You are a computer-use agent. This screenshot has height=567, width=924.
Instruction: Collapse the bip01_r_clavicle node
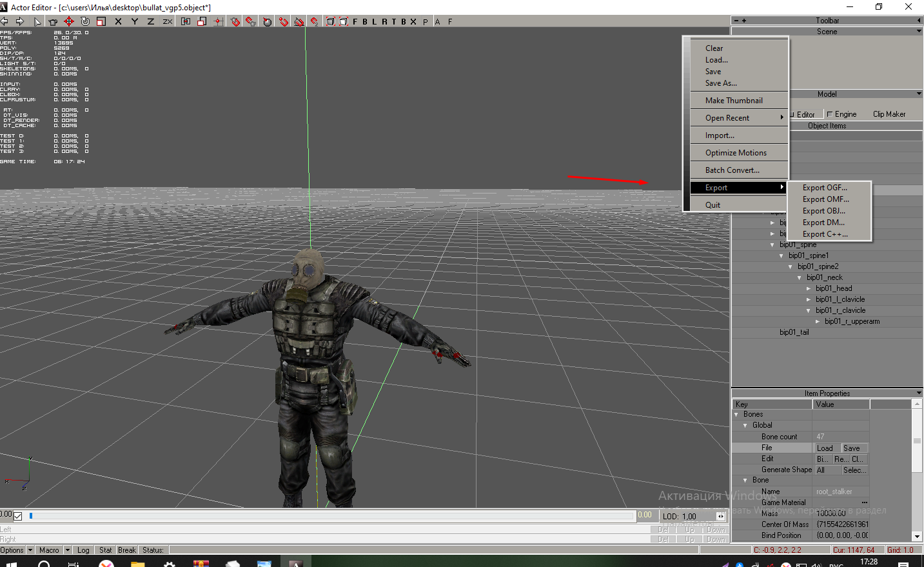point(809,311)
